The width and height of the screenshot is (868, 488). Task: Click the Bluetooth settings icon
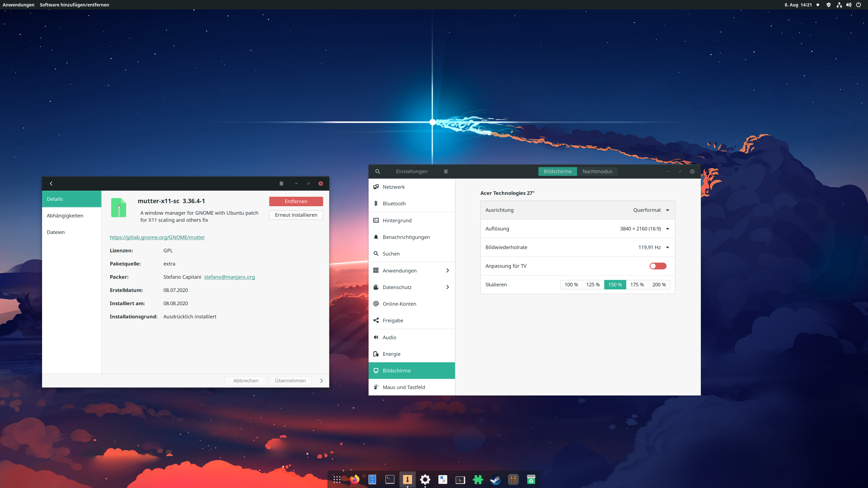(376, 203)
